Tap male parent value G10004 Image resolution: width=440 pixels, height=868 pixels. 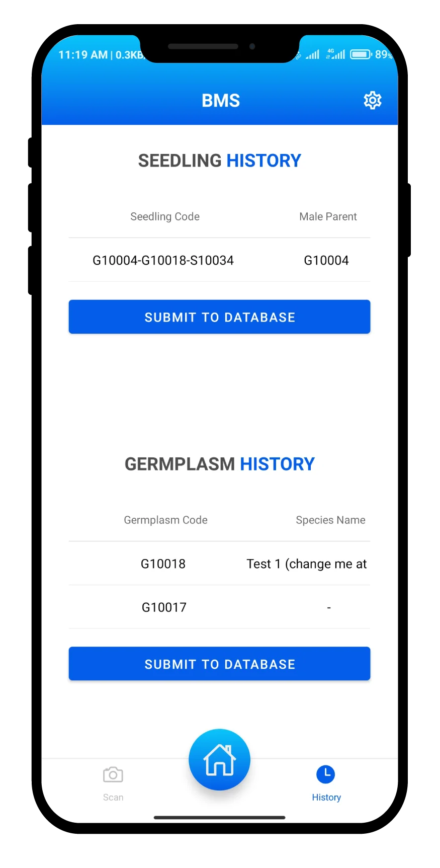[x=326, y=260]
